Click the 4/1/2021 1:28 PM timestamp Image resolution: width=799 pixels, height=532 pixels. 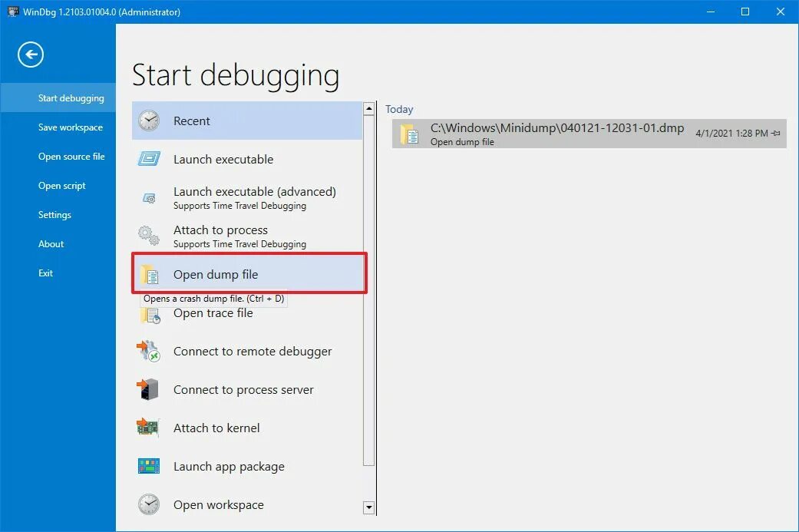(x=731, y=133)
